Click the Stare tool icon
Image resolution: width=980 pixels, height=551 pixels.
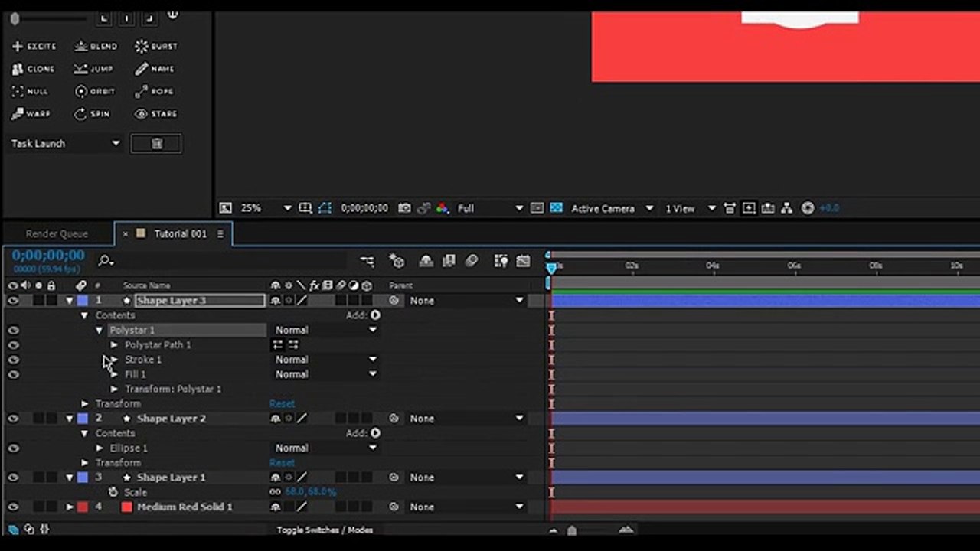click(x=142, y=114)
